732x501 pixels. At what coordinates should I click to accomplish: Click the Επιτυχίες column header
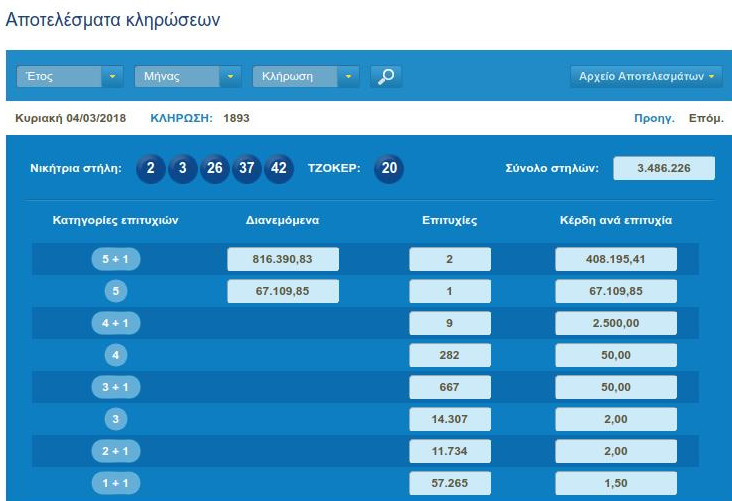point(450,220)
